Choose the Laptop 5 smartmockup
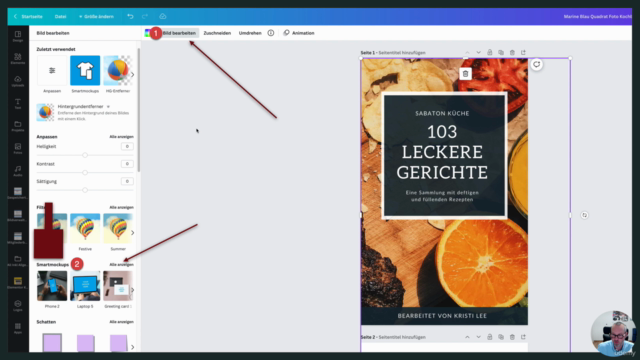This screenshot has width=640, height=360. tap(85, 286)
